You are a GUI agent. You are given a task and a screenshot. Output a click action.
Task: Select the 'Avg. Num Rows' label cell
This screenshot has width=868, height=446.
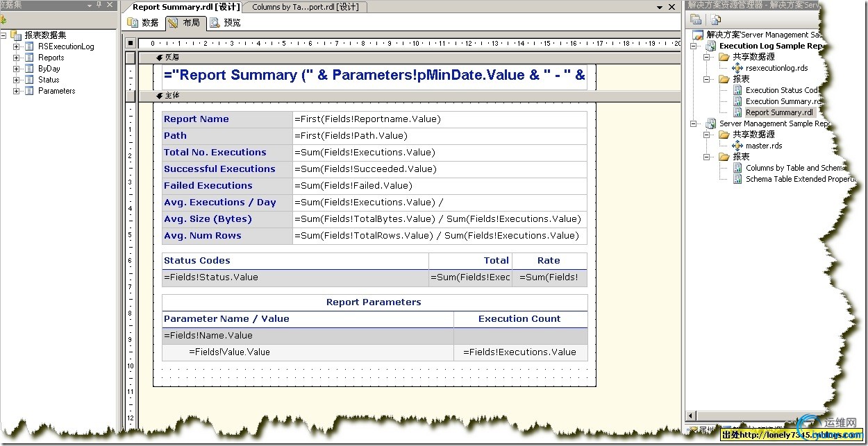(227, 236)
